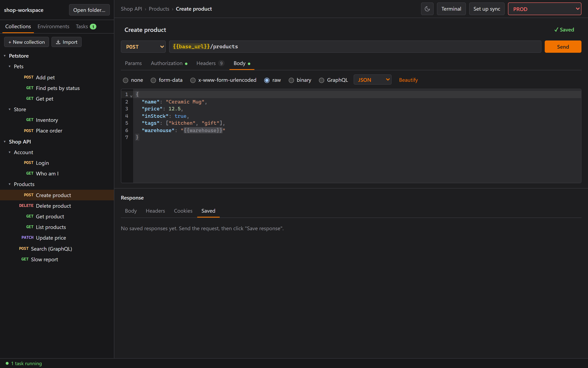Screen dimensions: 588x368
Task: Click the New collection button
Action: tap(27, 42)
